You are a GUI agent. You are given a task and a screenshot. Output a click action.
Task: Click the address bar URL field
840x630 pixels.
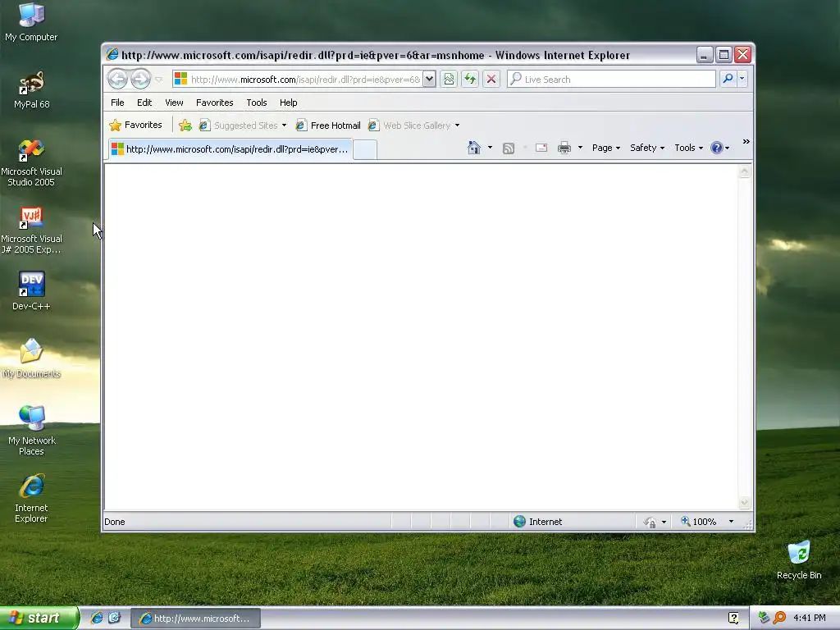coord(298,80)
